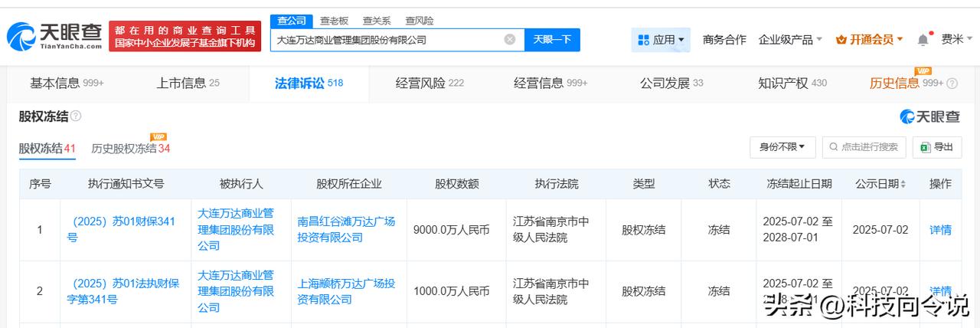The width and height of the screenshot is (980, 328).
Task: Click the promotional banner next to logo
Action: [185, 36]
